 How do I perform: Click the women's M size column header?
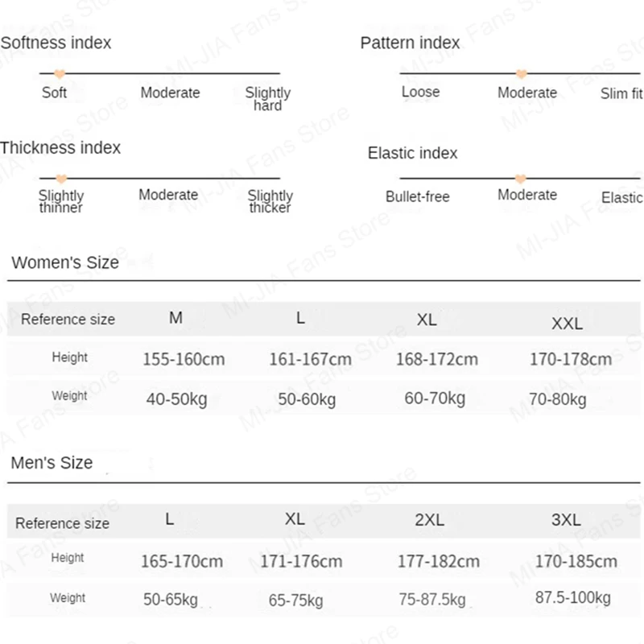coord(175,317)
